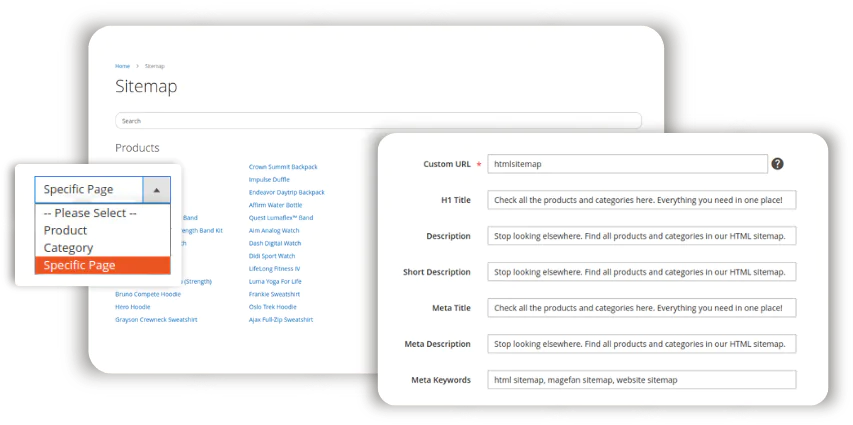Click inside the Meta Description field
This screenshot has height=425, width=853.
pyautogui.click(x=641, y=343)
